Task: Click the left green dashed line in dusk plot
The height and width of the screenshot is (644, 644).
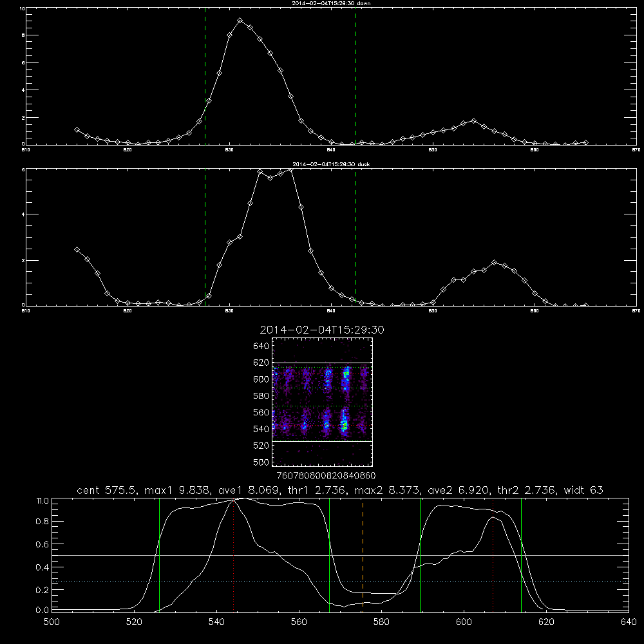Action: (205, 237)
